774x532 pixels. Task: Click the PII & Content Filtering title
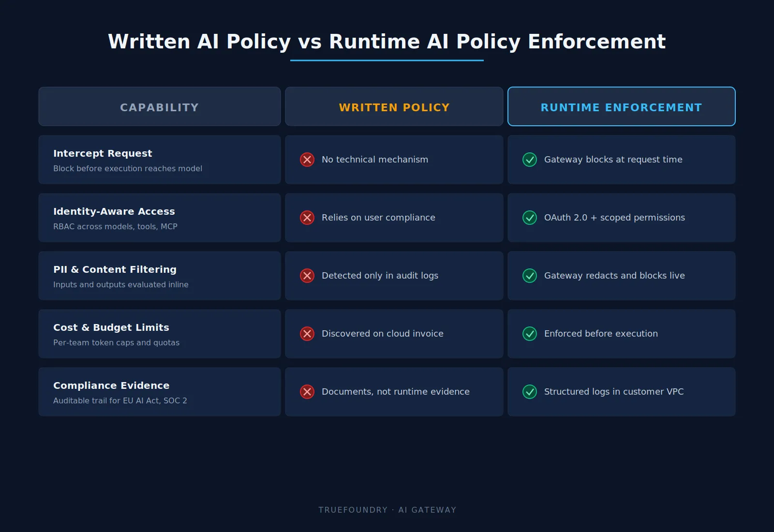click(x=115, y=269)
